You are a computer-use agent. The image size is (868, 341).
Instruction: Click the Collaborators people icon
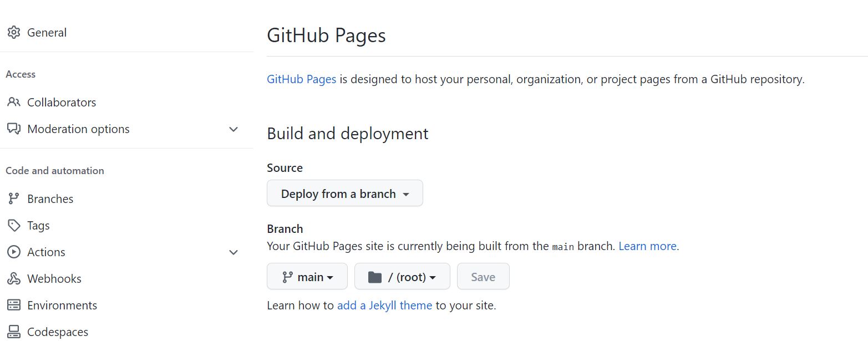tap(14, 102)
